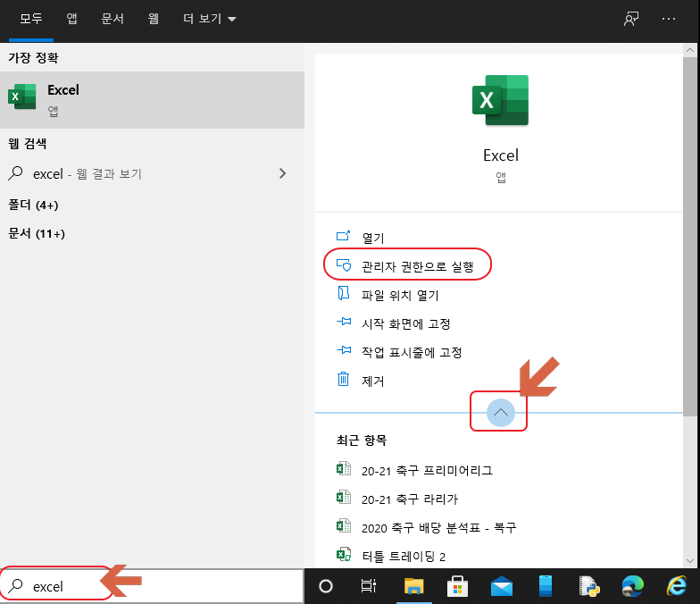
Task: Click the scrollbar down arrow
Action: click(690, 561)
